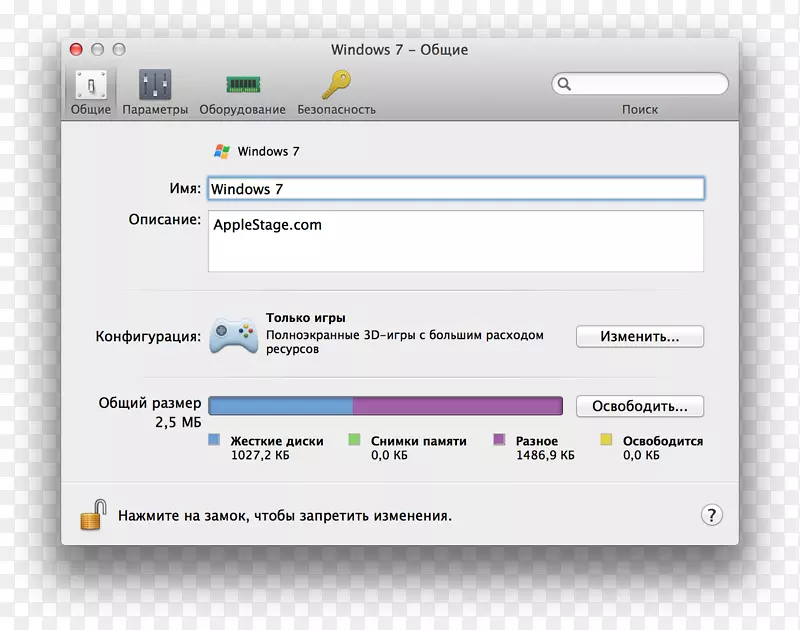Image resolution: width=800 pixels, height=630 pixels.
Task: Open the Безопасность key icon
Action: point(336,84)
